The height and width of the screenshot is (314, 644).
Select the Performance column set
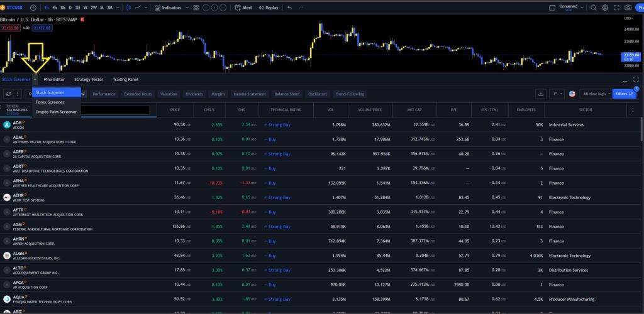104,94
